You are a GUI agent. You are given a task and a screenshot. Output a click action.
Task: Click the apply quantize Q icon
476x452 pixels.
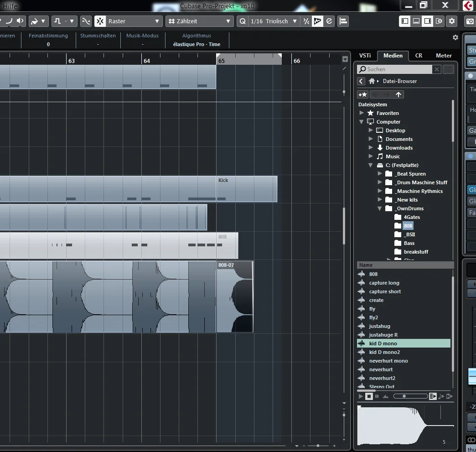click(243, 21)
